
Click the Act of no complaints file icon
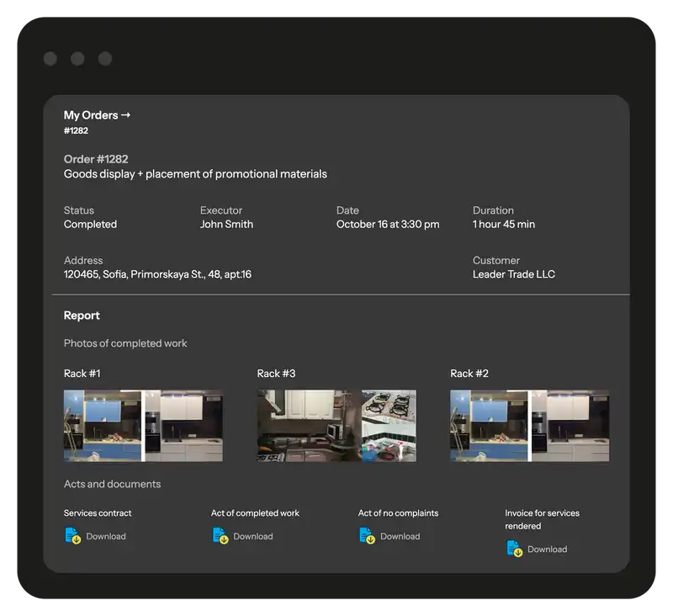click(367, 536)
